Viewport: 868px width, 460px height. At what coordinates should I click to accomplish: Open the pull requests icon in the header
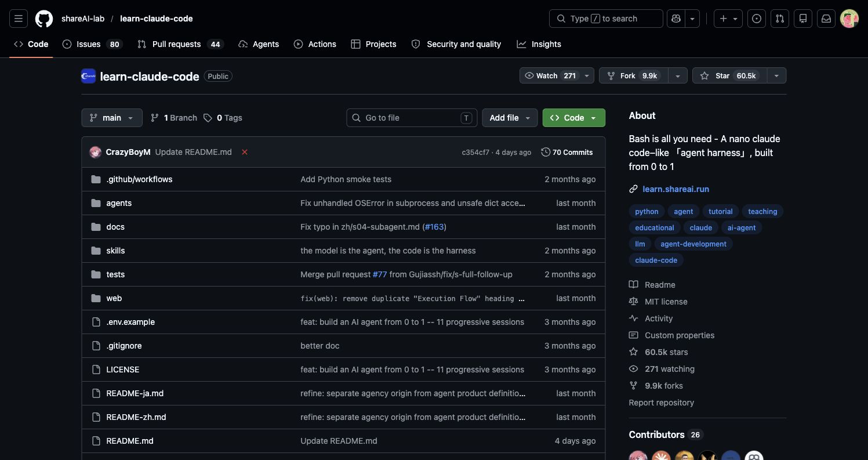pyautogui.click(x=780, y=19)
